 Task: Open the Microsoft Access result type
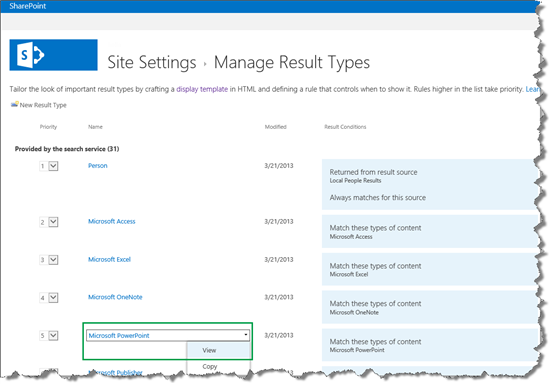click(112, 221)
